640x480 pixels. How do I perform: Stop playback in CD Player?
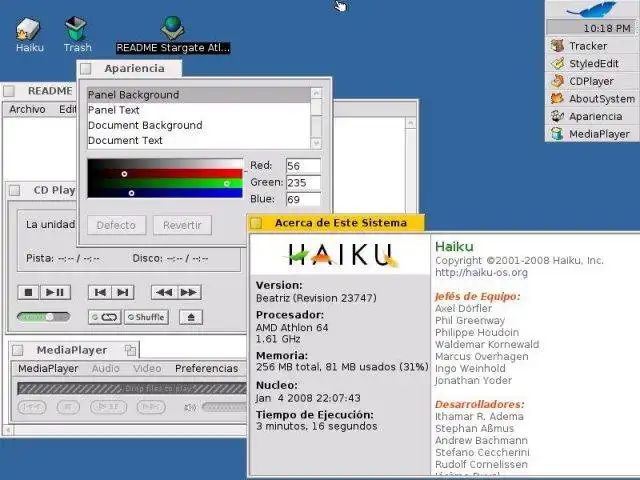[x=28, y=292]
